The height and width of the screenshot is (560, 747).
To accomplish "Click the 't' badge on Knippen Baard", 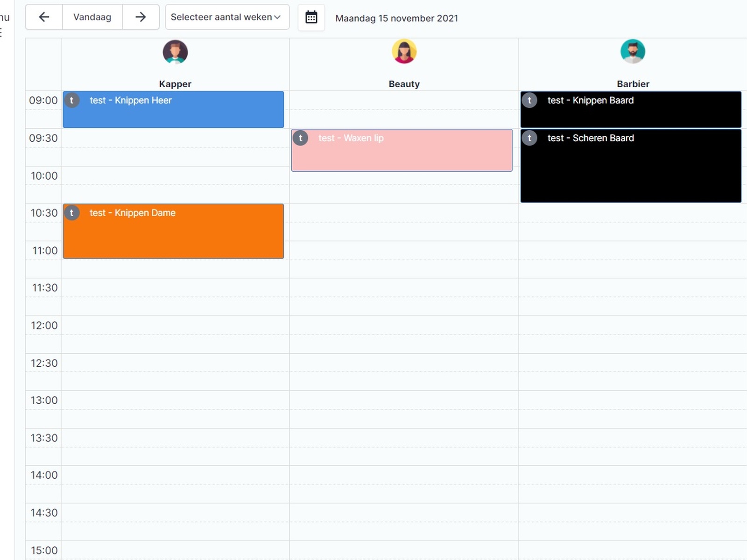I will [x=529, y=100].
